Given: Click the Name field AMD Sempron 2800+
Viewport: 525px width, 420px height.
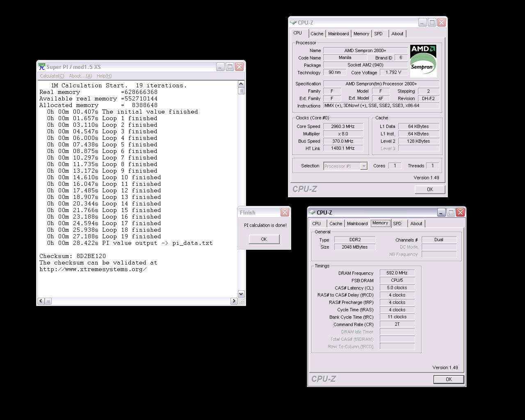Looking at the screenshot, I should tap(365, 50).
